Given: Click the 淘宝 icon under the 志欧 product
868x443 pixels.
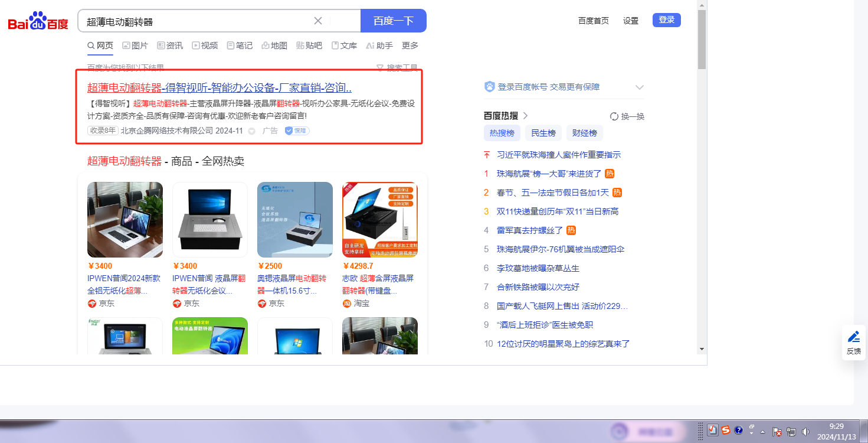Looking at the screenshot, I should (346, 304).
